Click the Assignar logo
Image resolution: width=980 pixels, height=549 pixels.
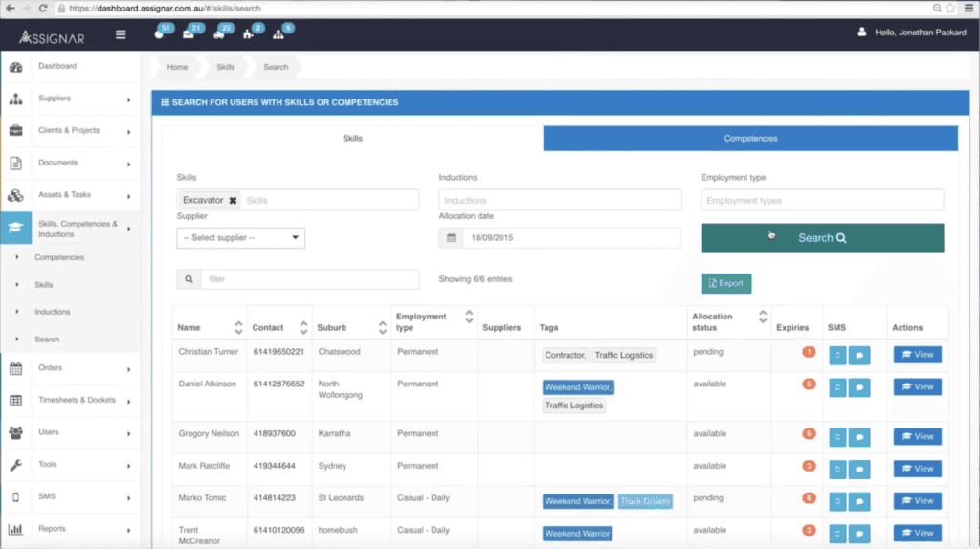(x=52, y=37)
